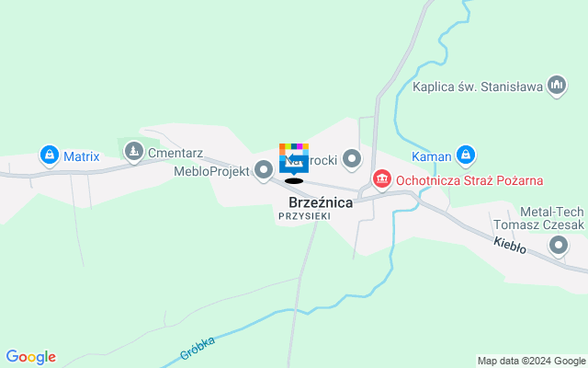Open the Google logo link
The image size is (588, 368).
pos(31,356)
